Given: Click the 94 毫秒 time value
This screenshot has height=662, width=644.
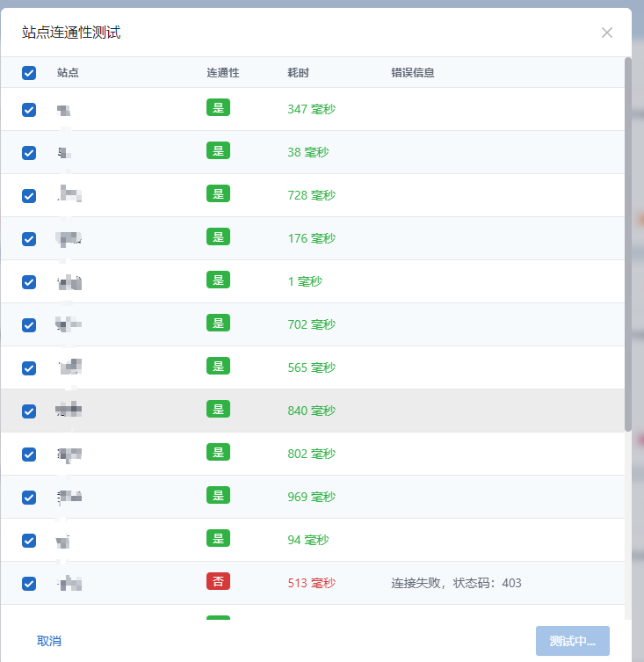Looking at the screenshot, I should pyautogui.click(x=308, y=540).
